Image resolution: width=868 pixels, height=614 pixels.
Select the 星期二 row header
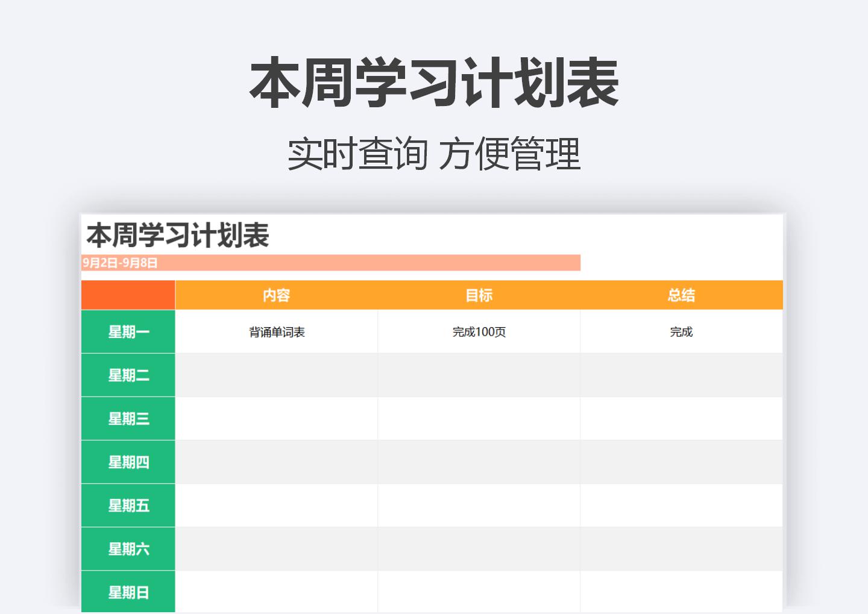point(128,375)
